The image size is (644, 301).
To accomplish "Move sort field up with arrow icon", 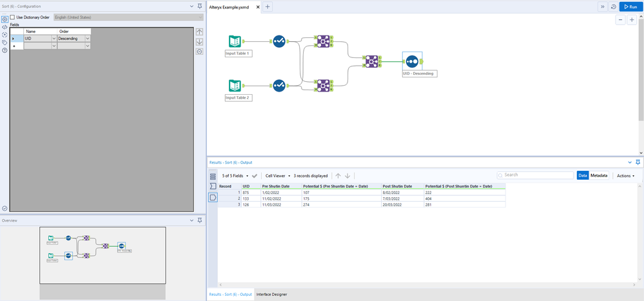I will click(x=200, y=32).
